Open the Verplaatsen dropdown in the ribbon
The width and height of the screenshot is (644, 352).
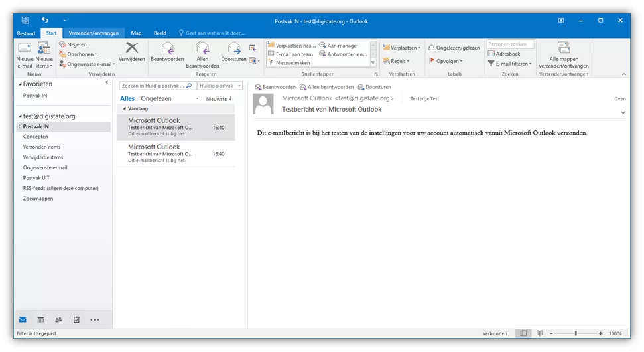click(x=402, y=48)
